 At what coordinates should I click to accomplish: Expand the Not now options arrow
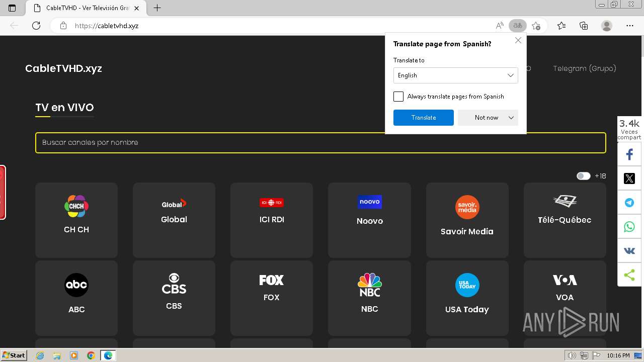[x=511, y=118]
